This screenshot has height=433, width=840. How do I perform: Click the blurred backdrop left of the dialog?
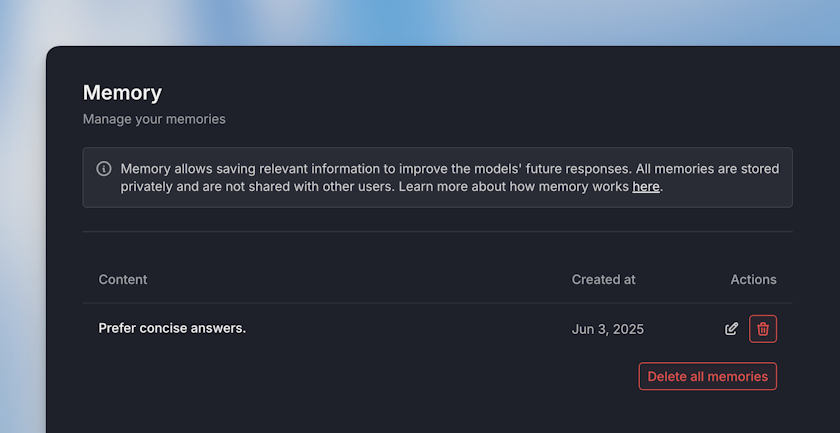click(x=22, y=250)
